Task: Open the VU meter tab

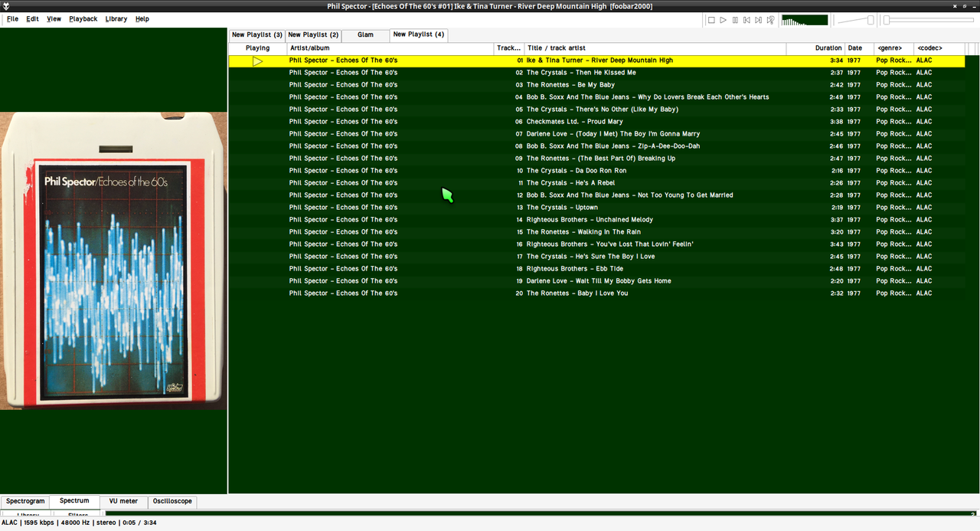Action: [123, 501]
